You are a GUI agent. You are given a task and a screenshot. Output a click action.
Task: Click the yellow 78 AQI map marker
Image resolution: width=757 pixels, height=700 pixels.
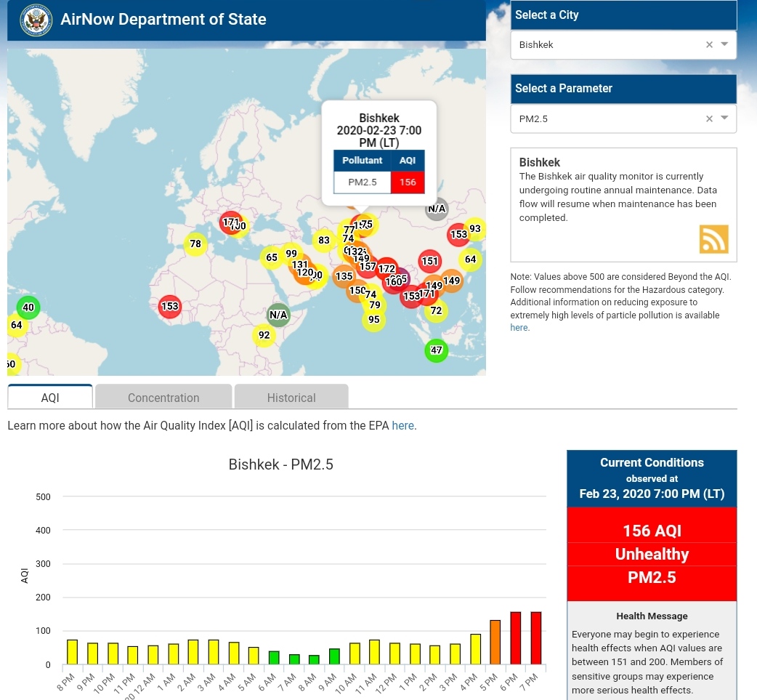[195, 244]
